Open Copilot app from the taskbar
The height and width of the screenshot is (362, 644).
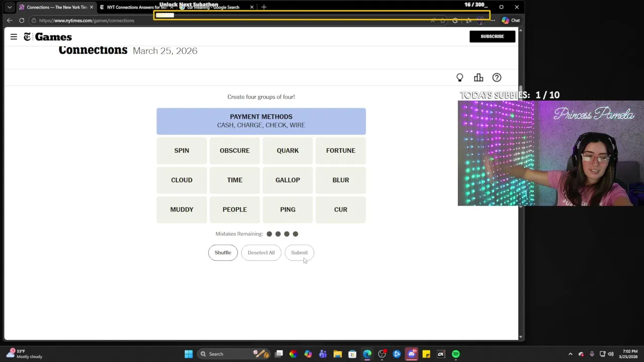308,354
